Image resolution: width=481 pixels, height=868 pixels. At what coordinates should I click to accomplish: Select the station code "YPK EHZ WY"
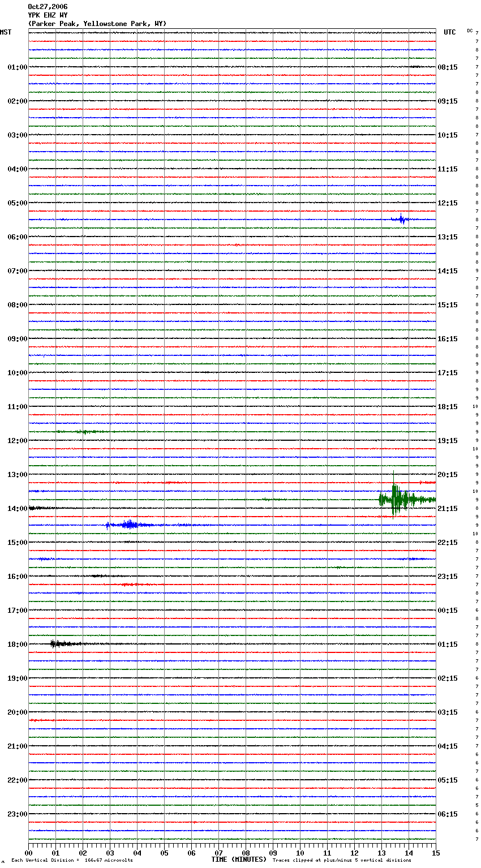point(48,15)
